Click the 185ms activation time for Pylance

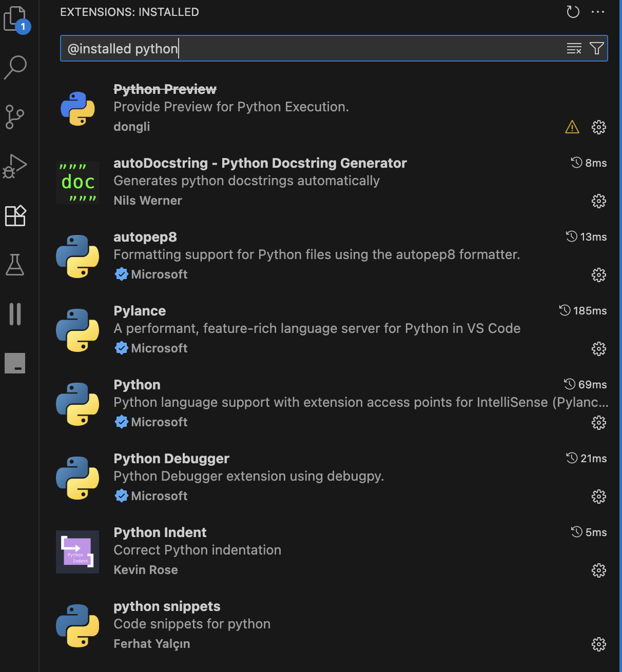click(x=583, y=311)
